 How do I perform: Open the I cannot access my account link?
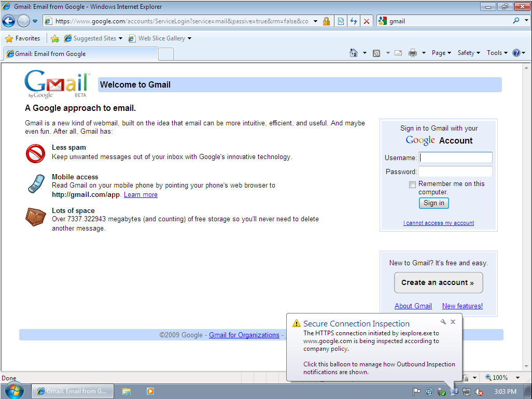pyautogui.click(x=439, y=223)
